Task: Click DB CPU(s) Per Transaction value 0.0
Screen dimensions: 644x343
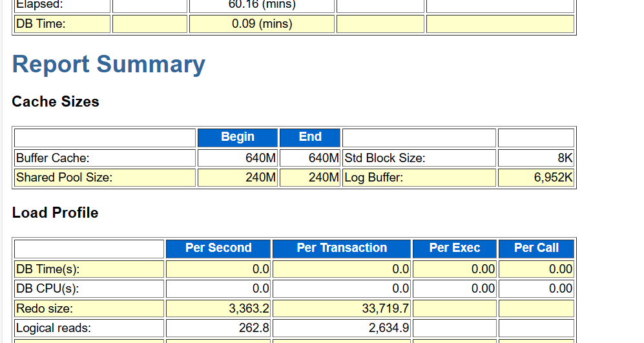Action: 400,288
